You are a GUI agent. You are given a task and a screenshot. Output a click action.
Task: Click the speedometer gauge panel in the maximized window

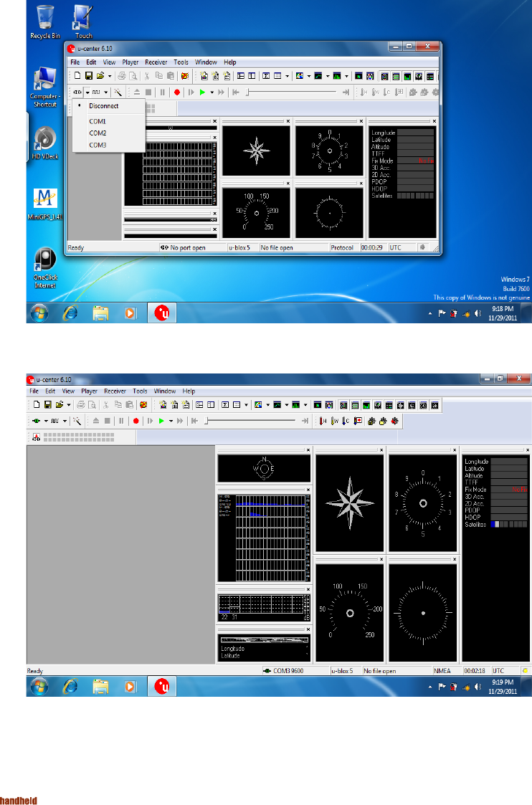(x=350, y=613)
